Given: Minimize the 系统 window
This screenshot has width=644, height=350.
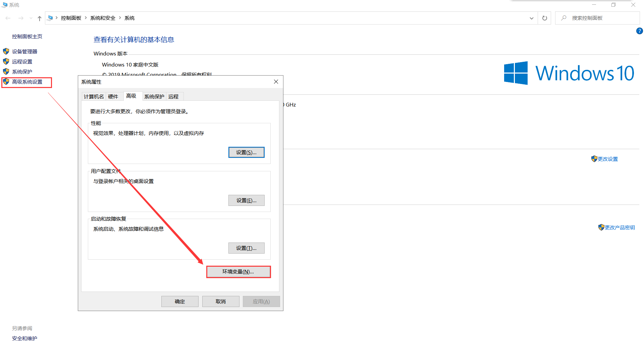Looking at the screenshot, I should [594, 5].
